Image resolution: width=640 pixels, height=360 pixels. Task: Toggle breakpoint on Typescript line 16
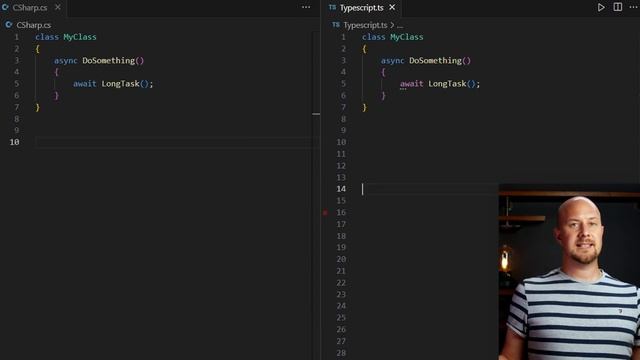[325, 213]
